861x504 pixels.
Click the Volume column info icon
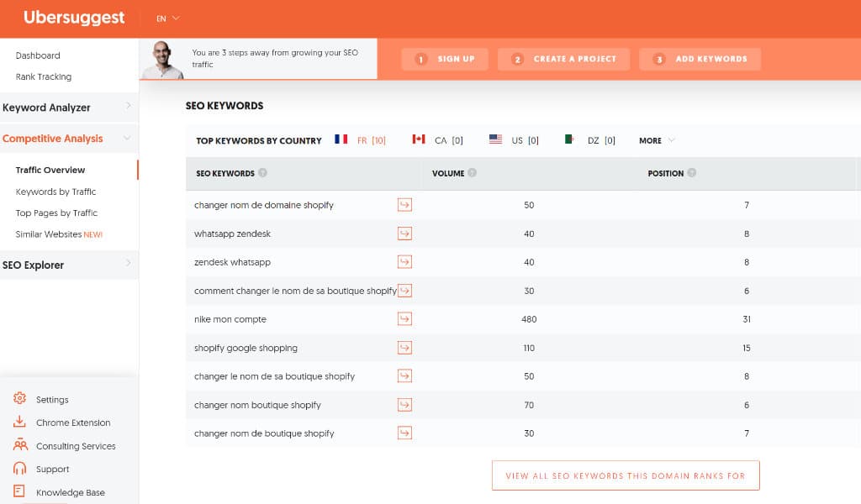tap(473, 173)
